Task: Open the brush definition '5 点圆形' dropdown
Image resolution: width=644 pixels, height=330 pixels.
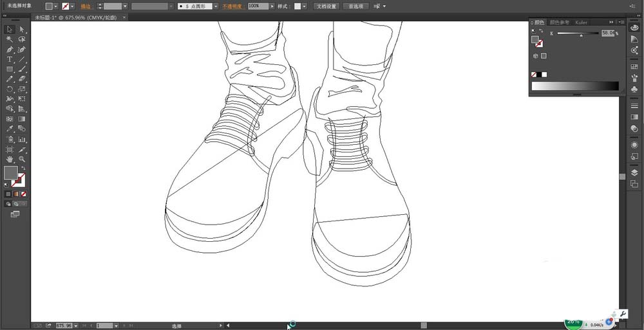Action: tap(216, 6)
